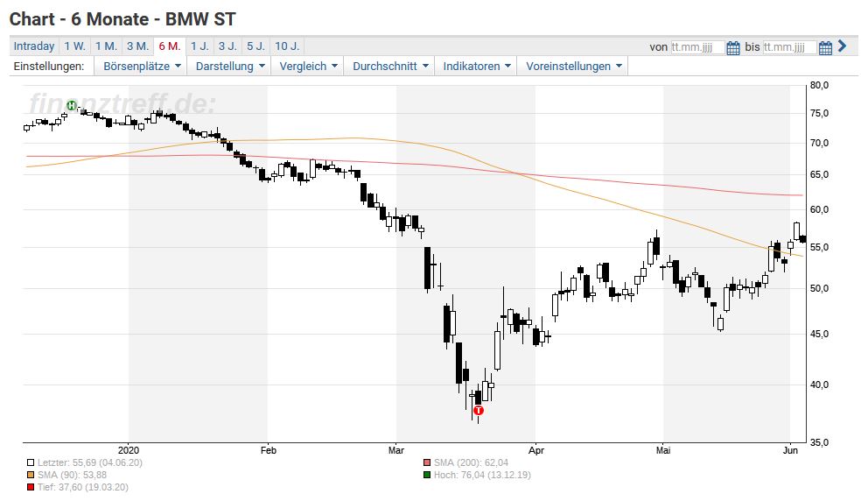
Task: Click the 80,0 price axis label
Action: (819, 85)
